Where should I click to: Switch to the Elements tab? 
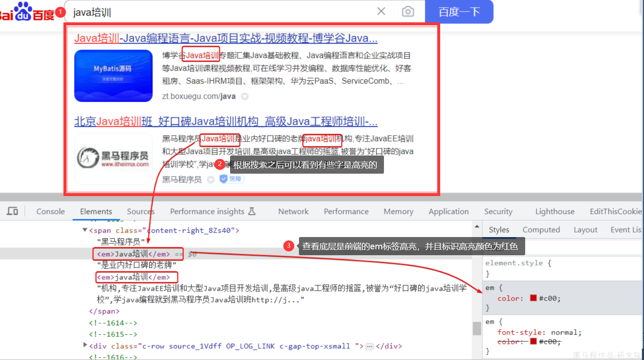[96, 211]
